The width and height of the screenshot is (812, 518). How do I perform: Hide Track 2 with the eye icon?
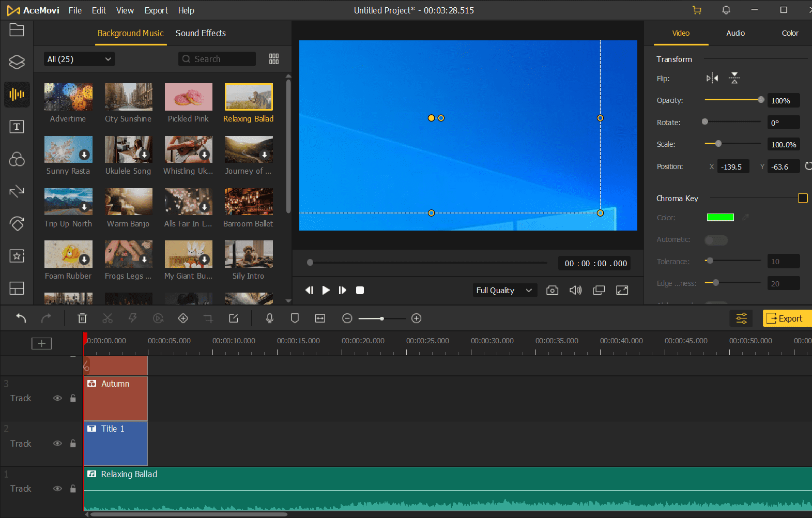point(57,444)
